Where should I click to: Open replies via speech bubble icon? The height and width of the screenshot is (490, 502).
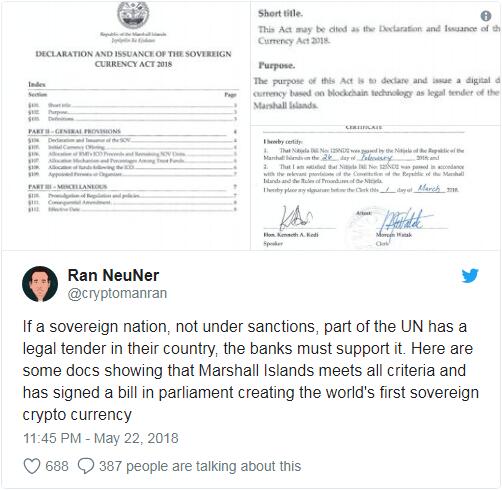[86, 466]
